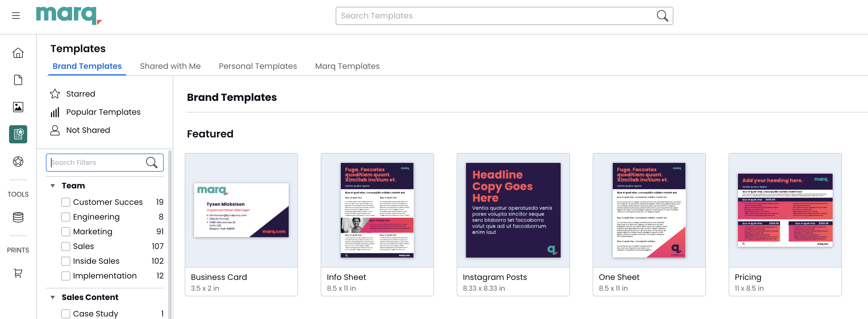Check the Inside Sales filter
The image size is (868, 319).
[66, 261]
